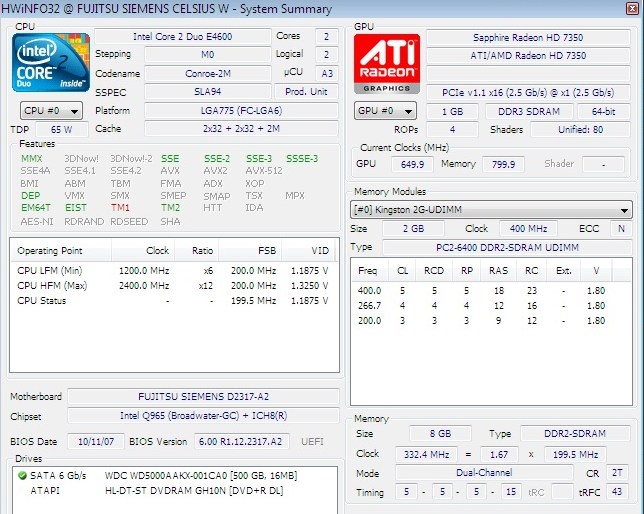644x514 pixels.
Task: Click the Intel Q965 chipset field
Action: (x=203, y=415)
